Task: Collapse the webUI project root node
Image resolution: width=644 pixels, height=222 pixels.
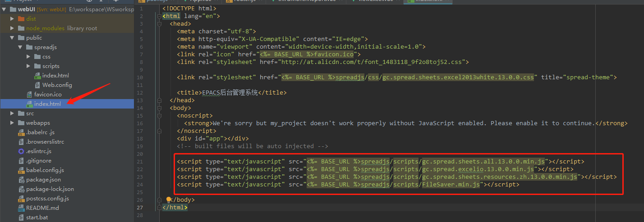Action: (4, 9)
